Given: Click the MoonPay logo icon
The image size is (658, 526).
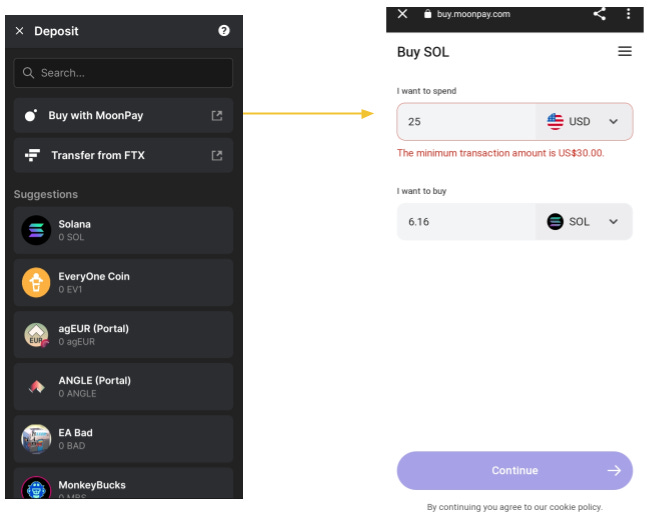Looking at the screenshot, I should coord(31,115).
